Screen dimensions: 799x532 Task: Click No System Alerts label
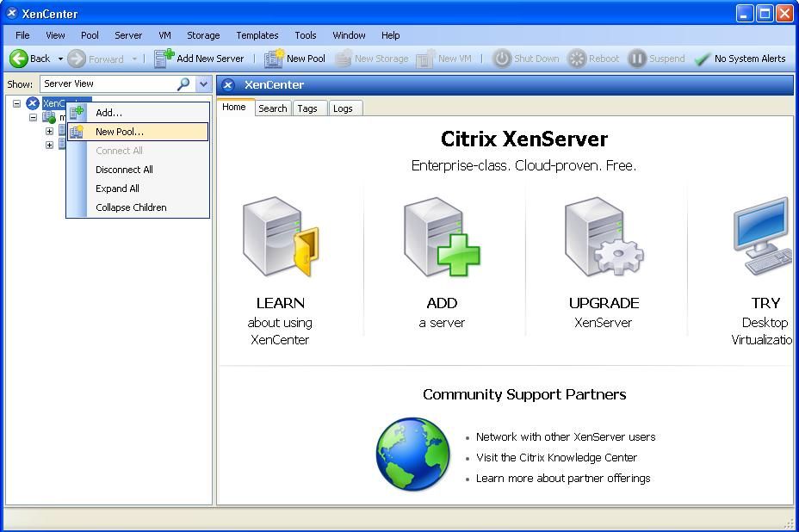(750, 59)
